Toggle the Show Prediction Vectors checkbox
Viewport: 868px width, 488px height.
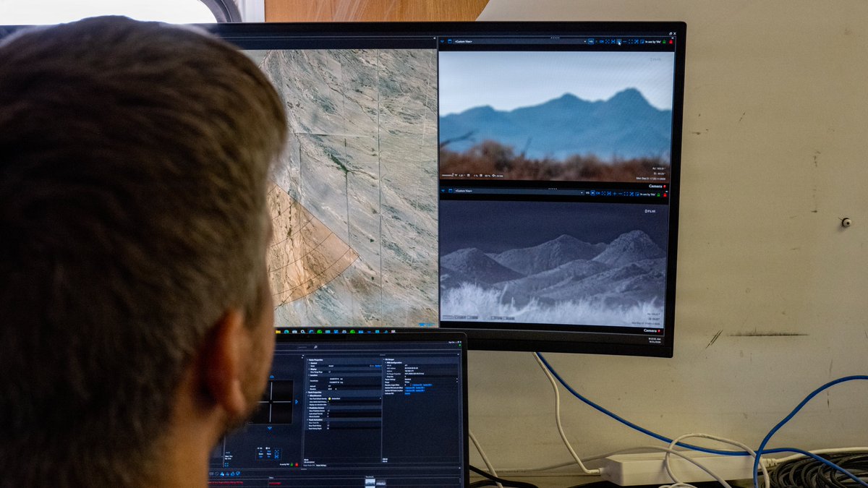tap(328, 411)
